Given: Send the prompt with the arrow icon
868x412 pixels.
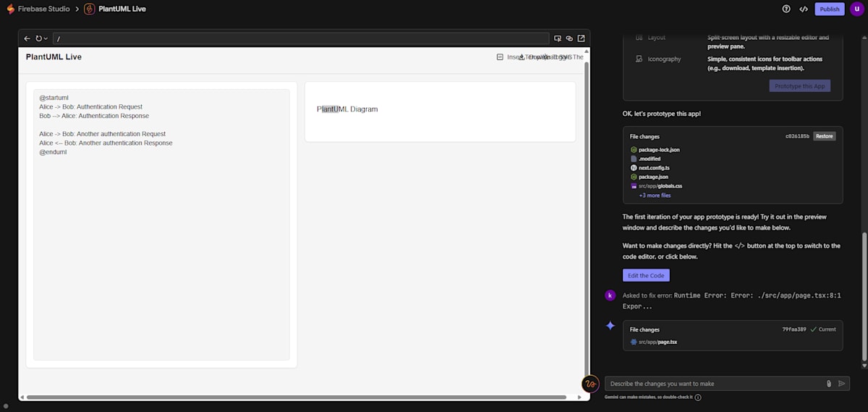Looking at the screenshot, I should pyautogui.click(x=841, y=384).
